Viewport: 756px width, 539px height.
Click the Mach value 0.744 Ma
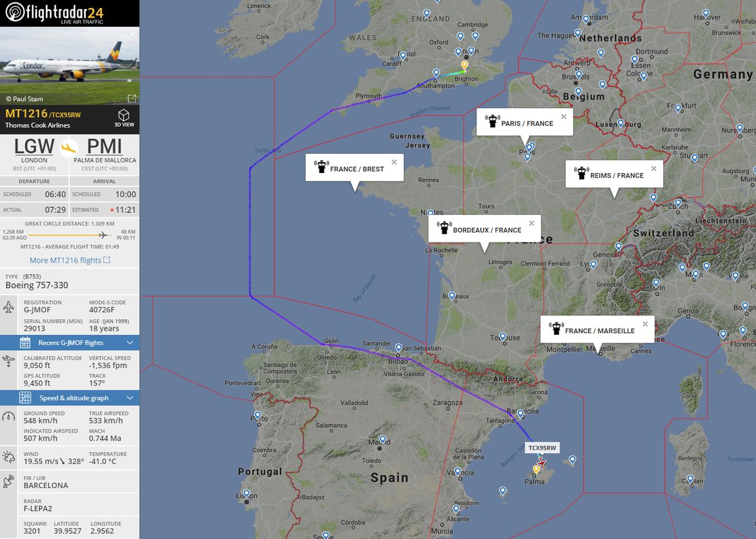click(105, 438)
